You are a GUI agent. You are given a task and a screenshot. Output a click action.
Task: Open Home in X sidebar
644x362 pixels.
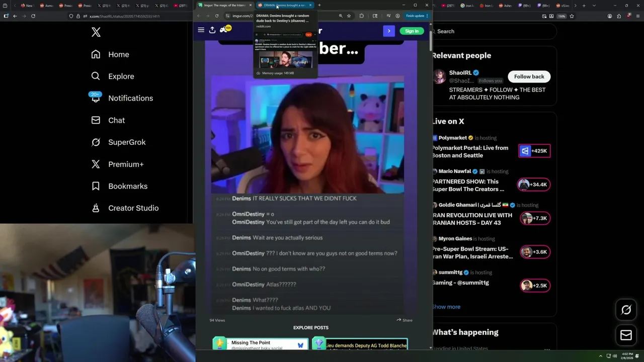pyautogui.click(x=110, y=54)
